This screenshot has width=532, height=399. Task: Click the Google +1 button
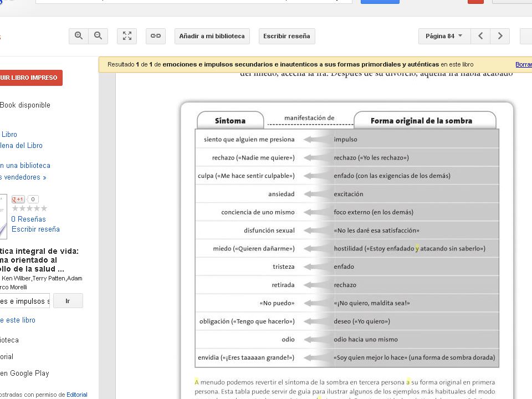pyautogui.click(x=18, y=199)
